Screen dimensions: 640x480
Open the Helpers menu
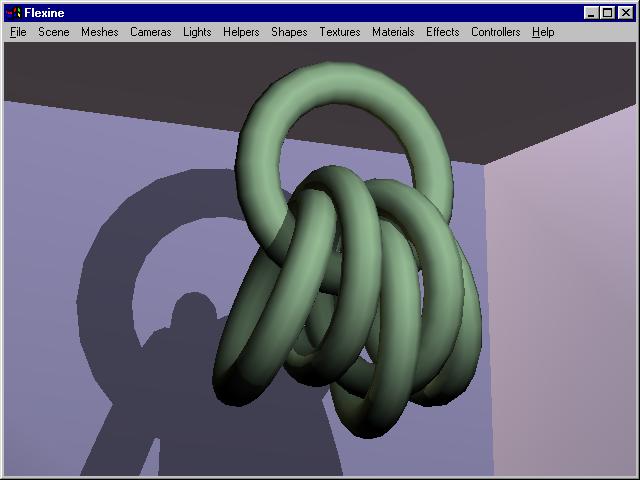click(x=241, y=32)
